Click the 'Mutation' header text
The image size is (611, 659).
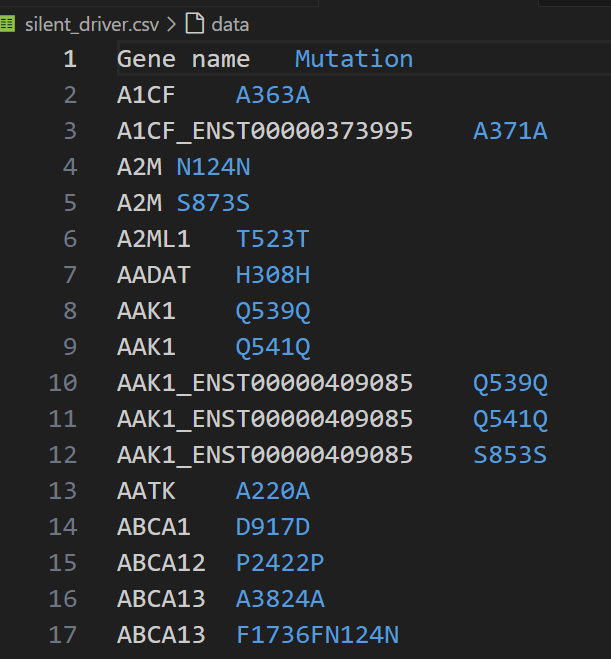pos(354,59)
